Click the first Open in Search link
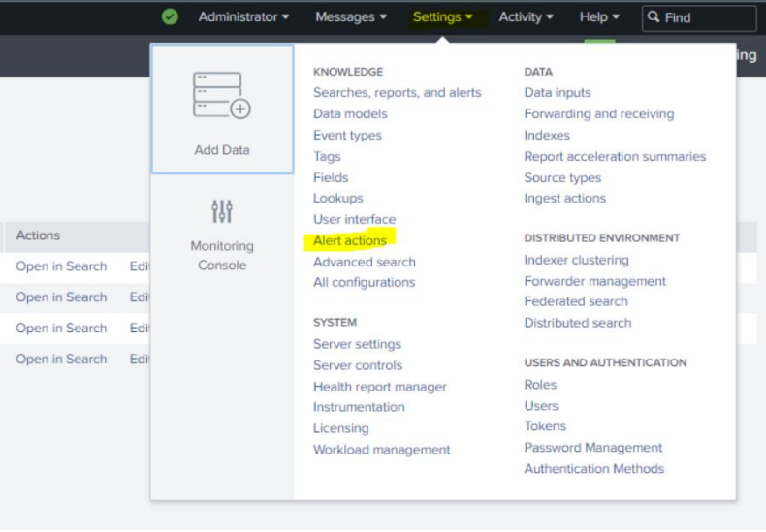 point(61,266)
